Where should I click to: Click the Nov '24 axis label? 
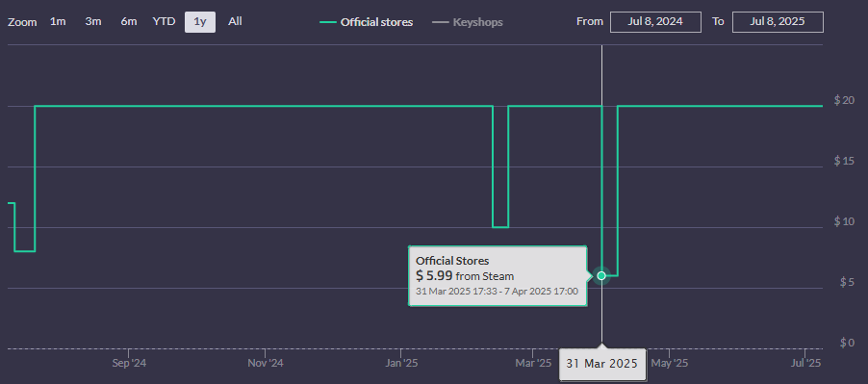pyautogui.click(x=266, y=364)
